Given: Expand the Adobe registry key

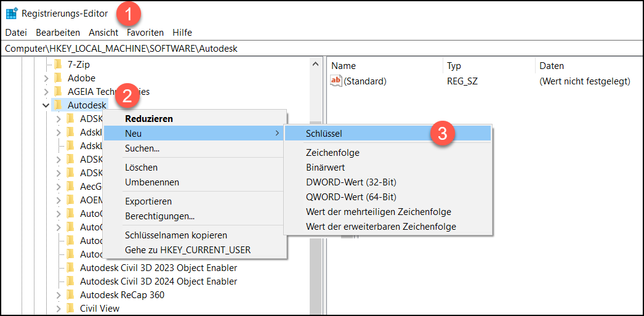Looking at the screenshot, I should point(46,78).
